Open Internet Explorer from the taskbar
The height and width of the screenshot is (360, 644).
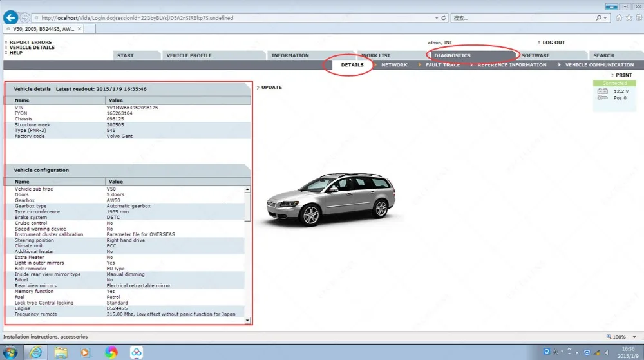(x=36, y=352)
